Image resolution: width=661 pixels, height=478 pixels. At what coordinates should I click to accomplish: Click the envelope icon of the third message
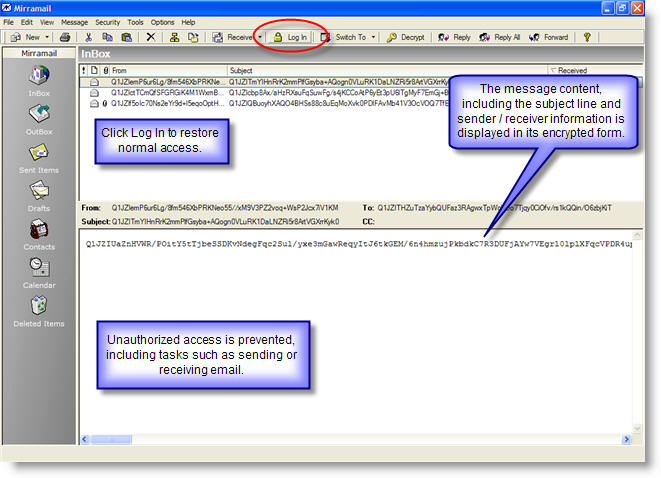pos(94,103)
